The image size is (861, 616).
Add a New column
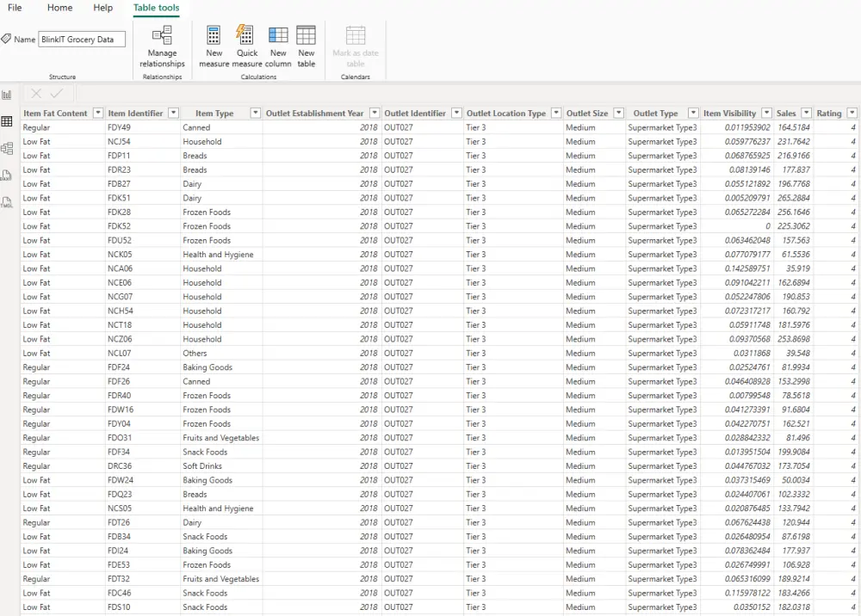(278, 46)
